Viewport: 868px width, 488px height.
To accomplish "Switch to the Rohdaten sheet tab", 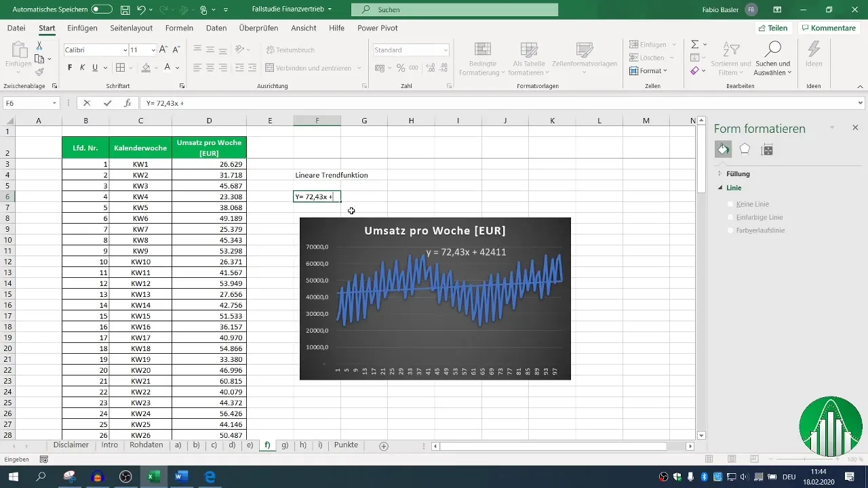I will 146,445.
